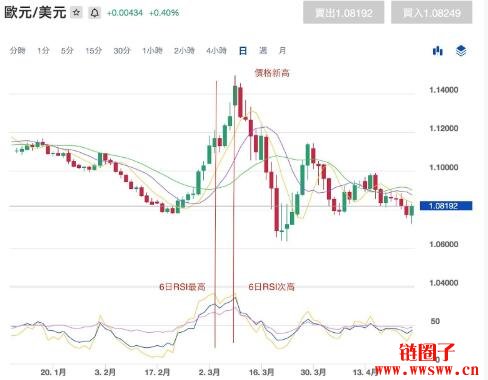Screen dimensions: 488x380
Task: Click the 1.06000 price axis label
Action: [444, 244]
